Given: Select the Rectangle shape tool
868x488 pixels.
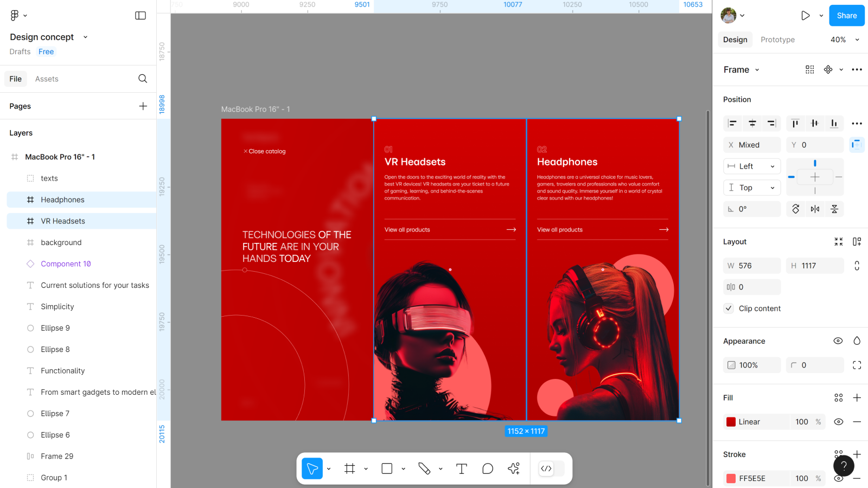Looking at the screenshot, I should 387,468.
